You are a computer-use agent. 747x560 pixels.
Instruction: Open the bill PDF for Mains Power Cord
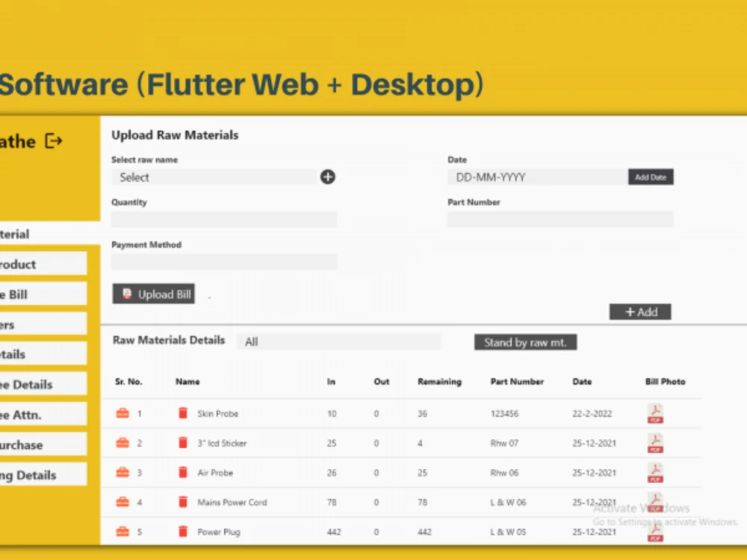click(x=656, y=503)
